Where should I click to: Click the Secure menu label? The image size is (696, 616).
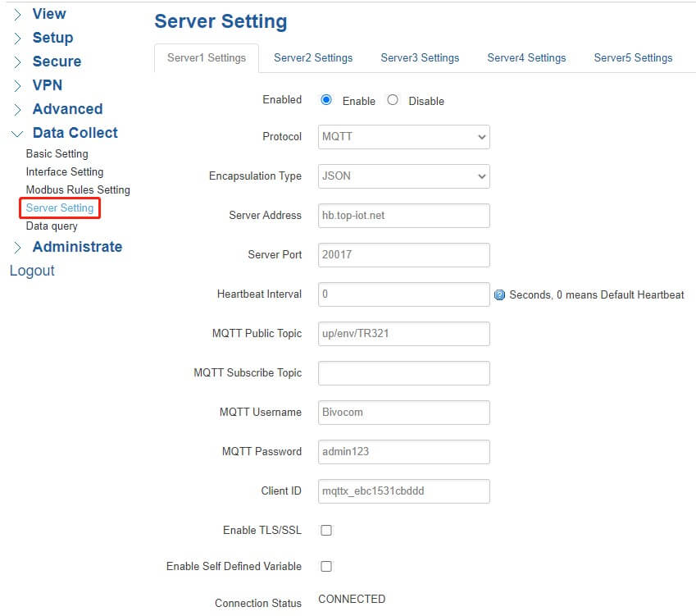click(57, 62)
